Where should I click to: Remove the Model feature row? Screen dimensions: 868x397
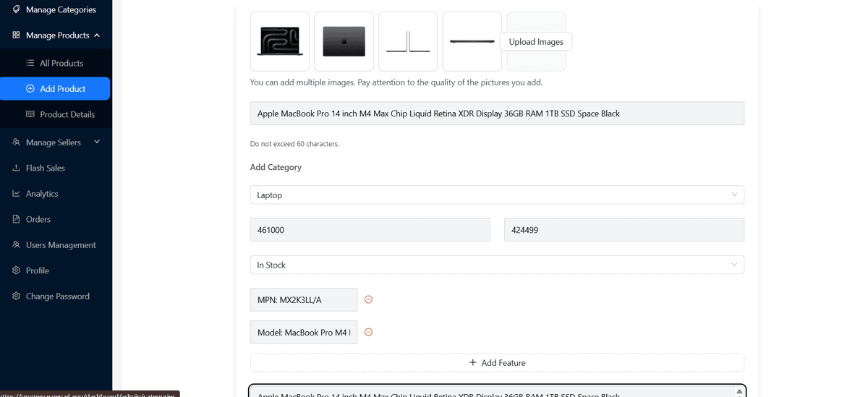[368, 333]
